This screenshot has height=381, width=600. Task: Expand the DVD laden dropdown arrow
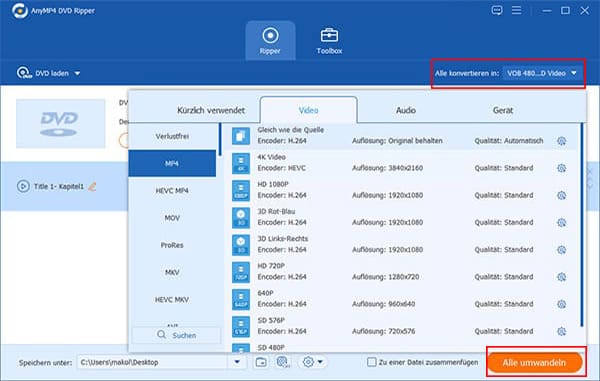point(77,73)
